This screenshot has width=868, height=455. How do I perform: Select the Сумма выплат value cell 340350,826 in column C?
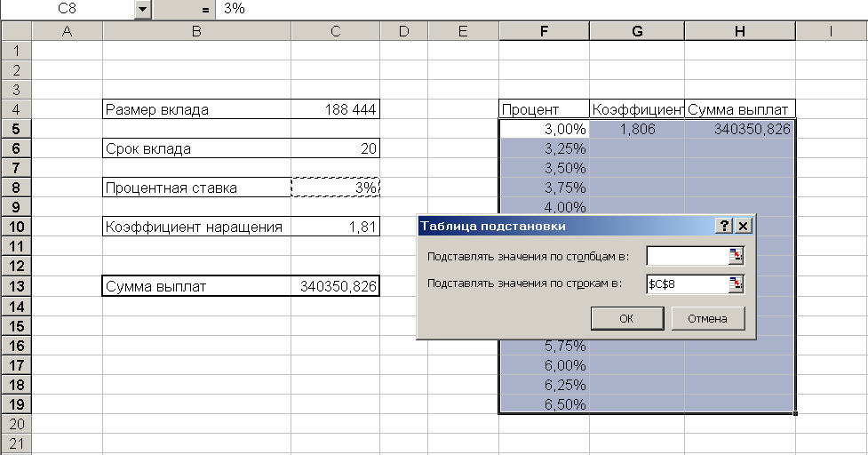pos(335,286)
